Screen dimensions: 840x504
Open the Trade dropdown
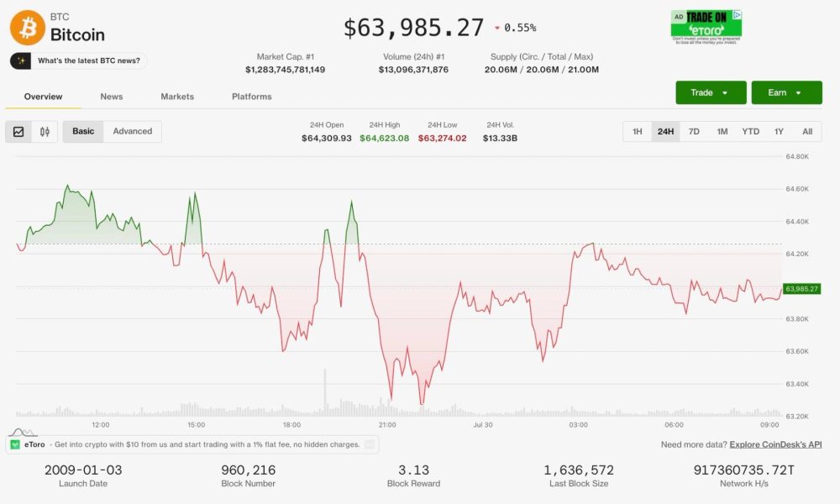[711, 92]
